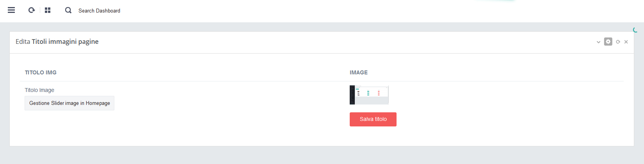
Task: Reload the panel with its refresh icon
Action: pos(618,42)
